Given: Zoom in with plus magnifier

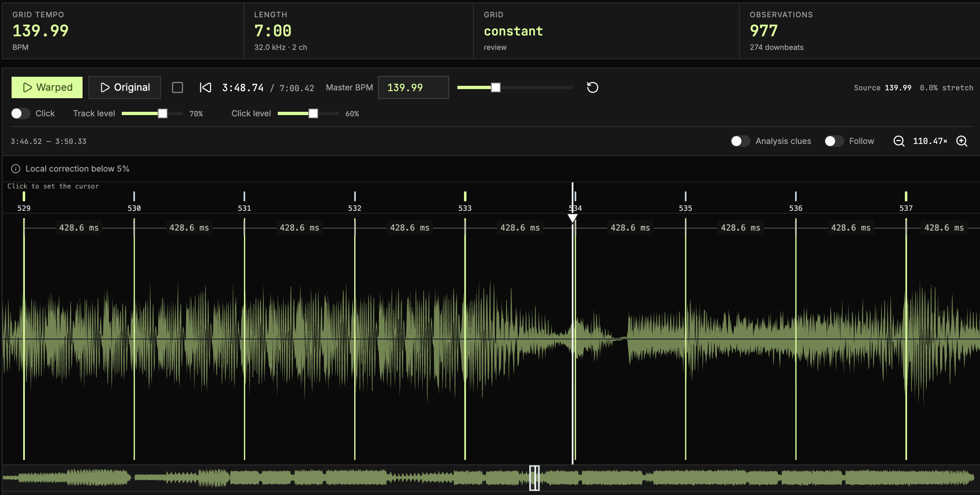Looking at the screenshot, I should [962, 141].
